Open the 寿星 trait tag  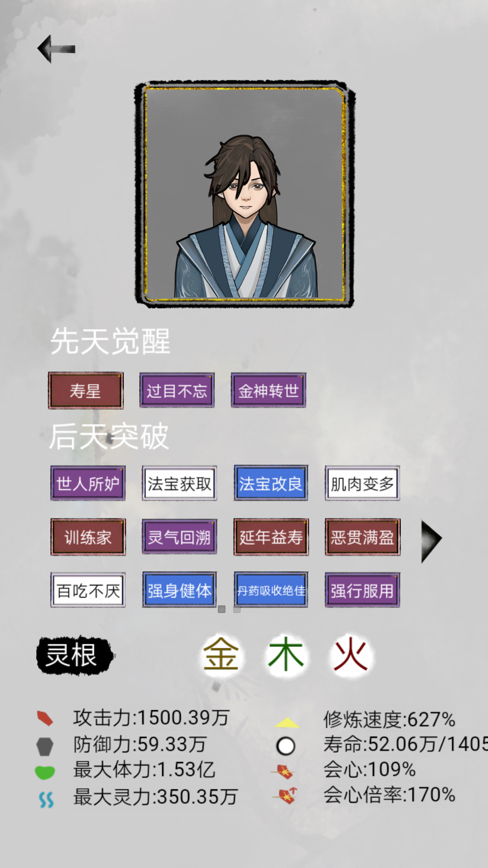pyautogui.click(x=86, y=391)
